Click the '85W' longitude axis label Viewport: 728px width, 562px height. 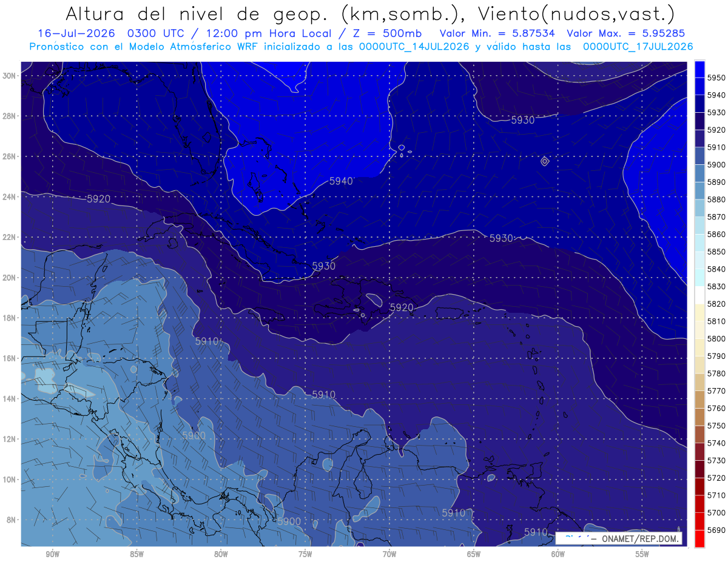[136, 554]
